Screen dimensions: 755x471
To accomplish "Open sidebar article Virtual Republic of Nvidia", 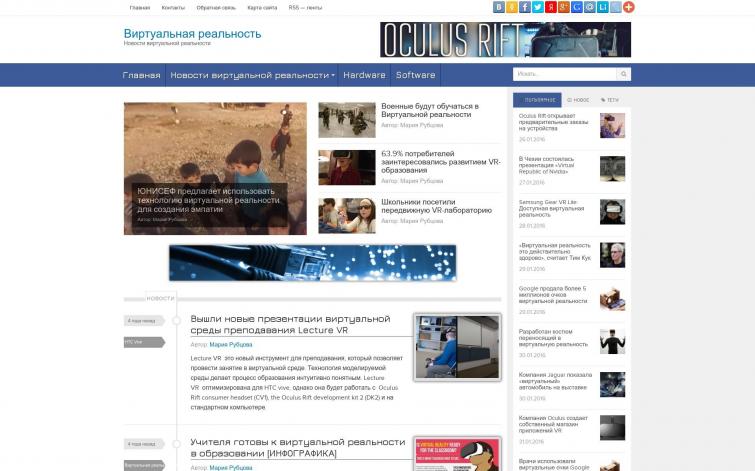I will tap(547, 165).
